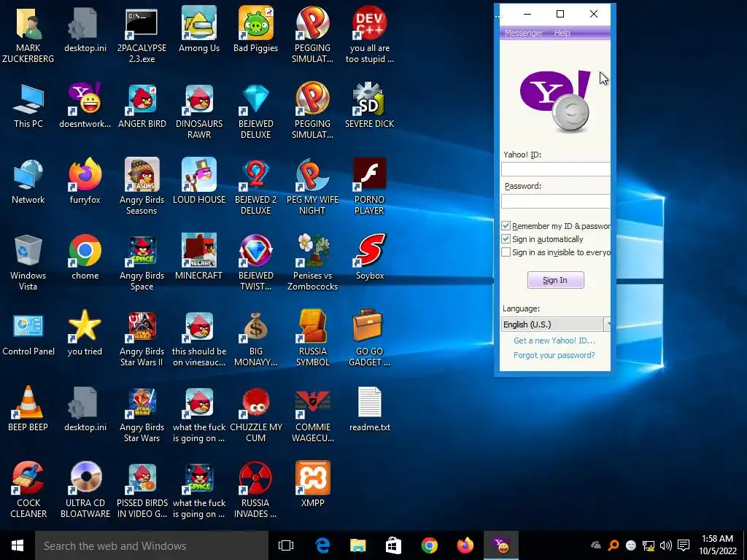Select the Windows Vista recycle bin icon

28,262
